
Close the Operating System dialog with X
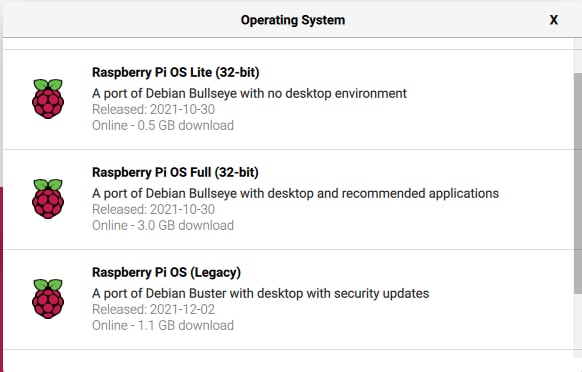[x=553, y=20]
